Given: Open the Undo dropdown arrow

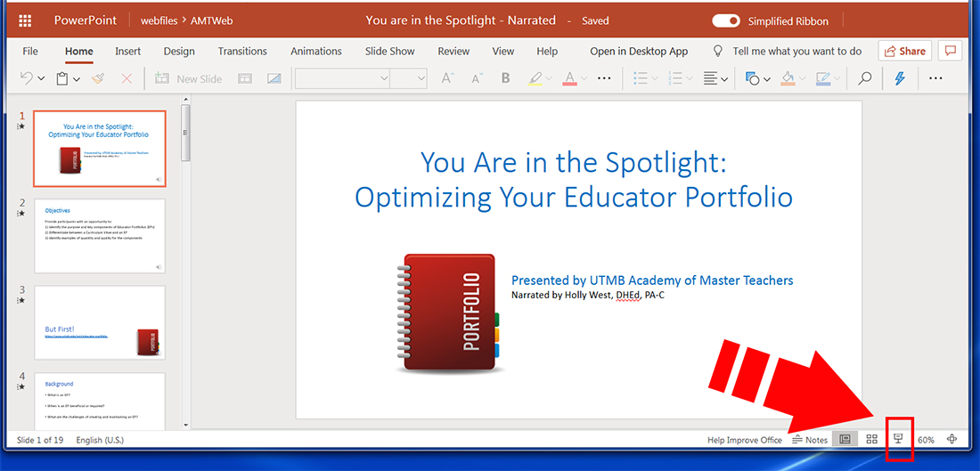Looking at the screenshot, I should click(x=41, y=78).
